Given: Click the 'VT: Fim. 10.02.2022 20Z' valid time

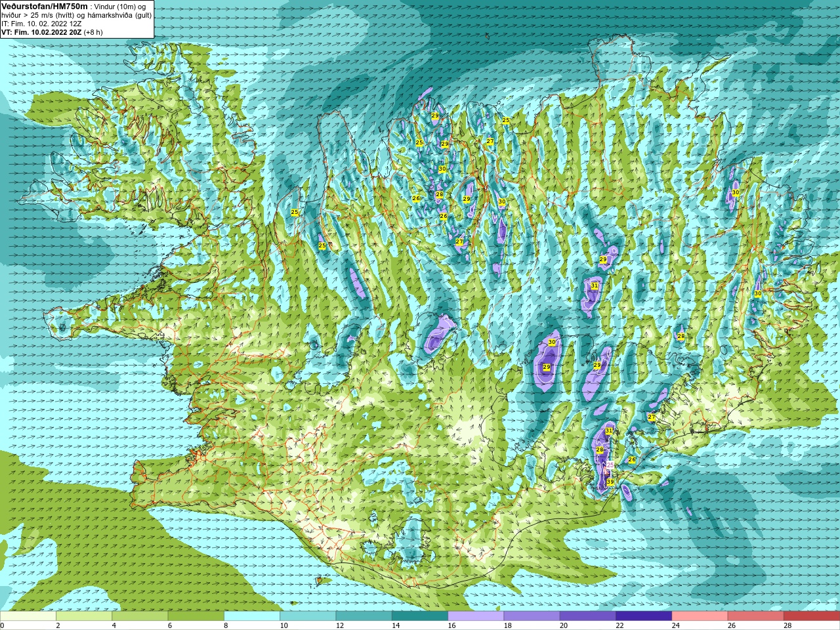Looking at the screenshot, I should [41, 32].
